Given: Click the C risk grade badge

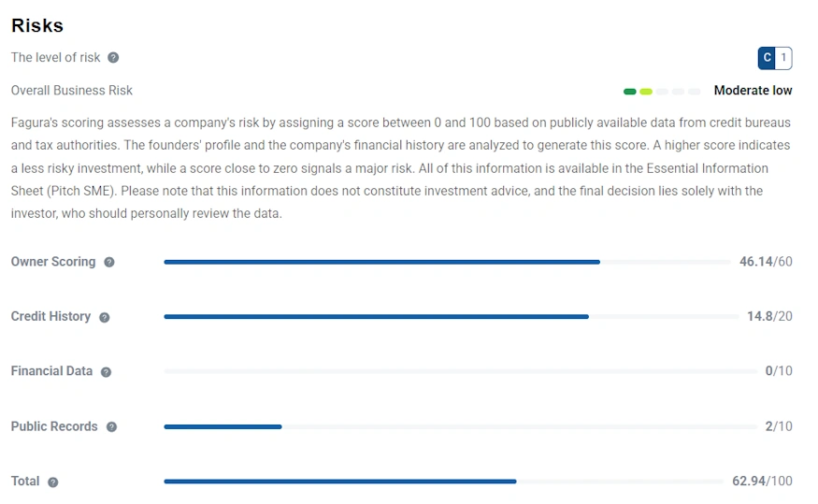Looking at the screenshot, I should (768, 58).
